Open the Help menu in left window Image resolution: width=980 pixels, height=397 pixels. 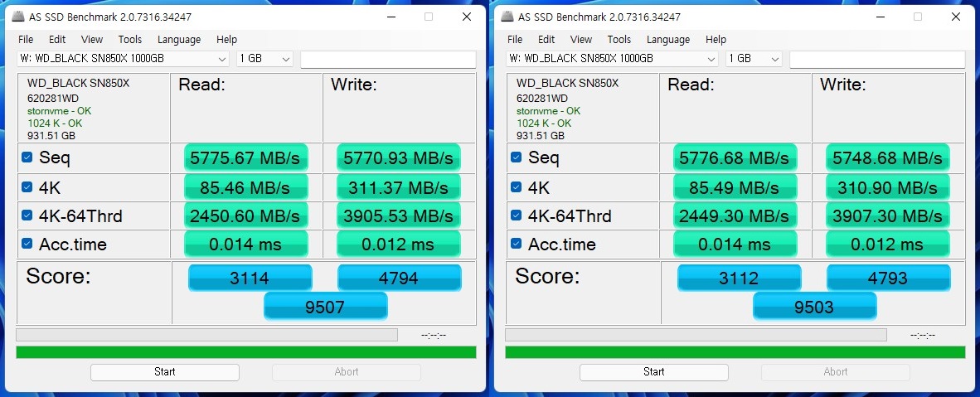click(x=227, y=40)
